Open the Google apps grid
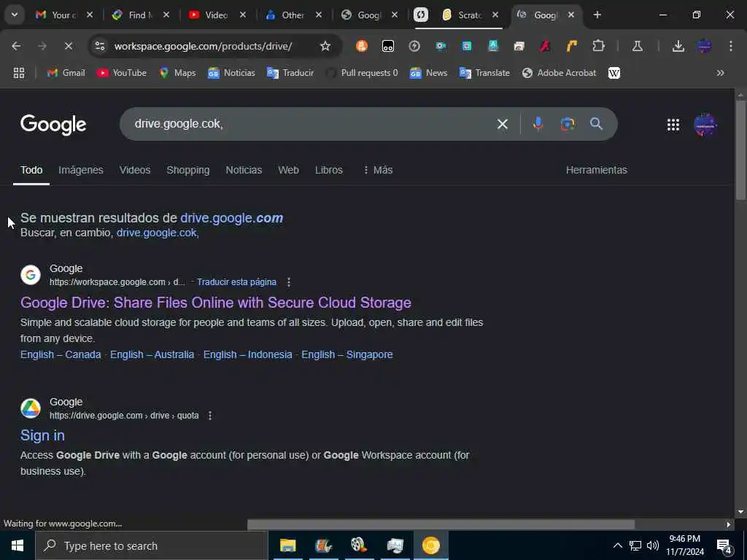 [673, 125]
